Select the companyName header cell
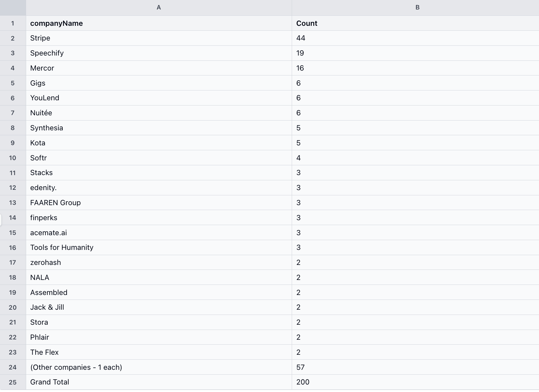The image size is (539, 392). coord(159,23)
